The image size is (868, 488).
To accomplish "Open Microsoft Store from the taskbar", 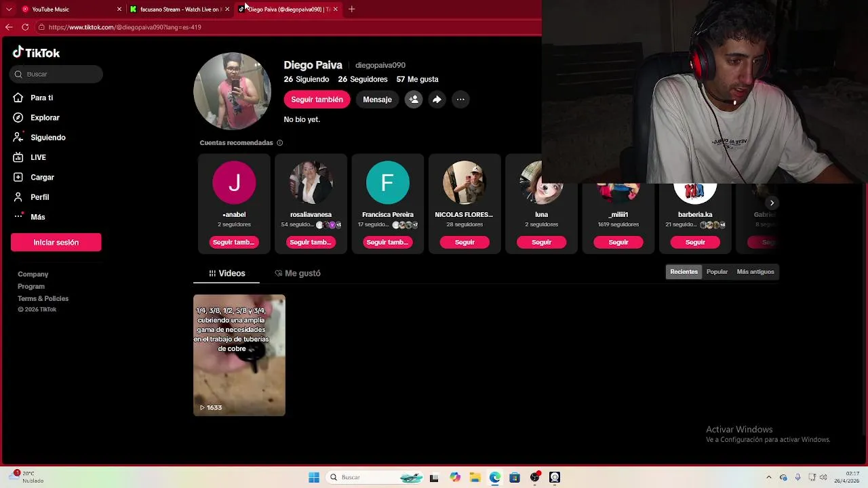I will coord(515,477).
